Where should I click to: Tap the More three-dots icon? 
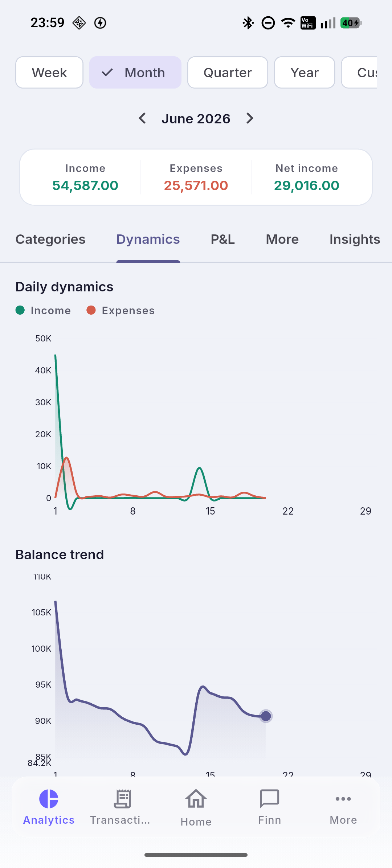[x=343, y=799]
